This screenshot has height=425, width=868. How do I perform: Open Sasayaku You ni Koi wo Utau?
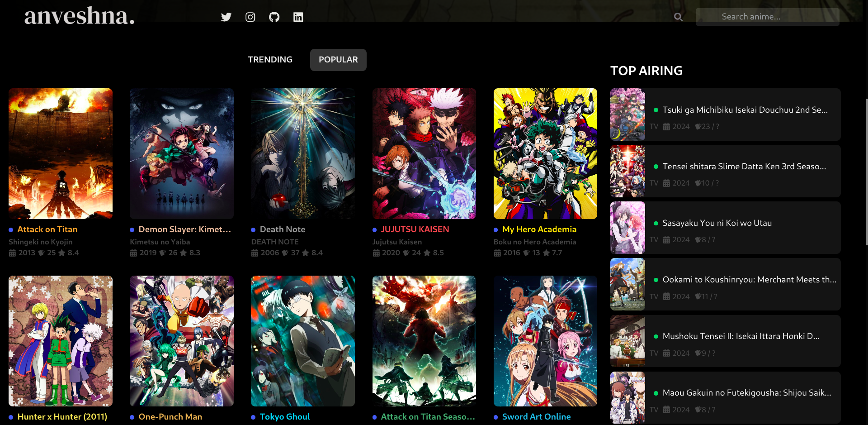click(717, 223)
